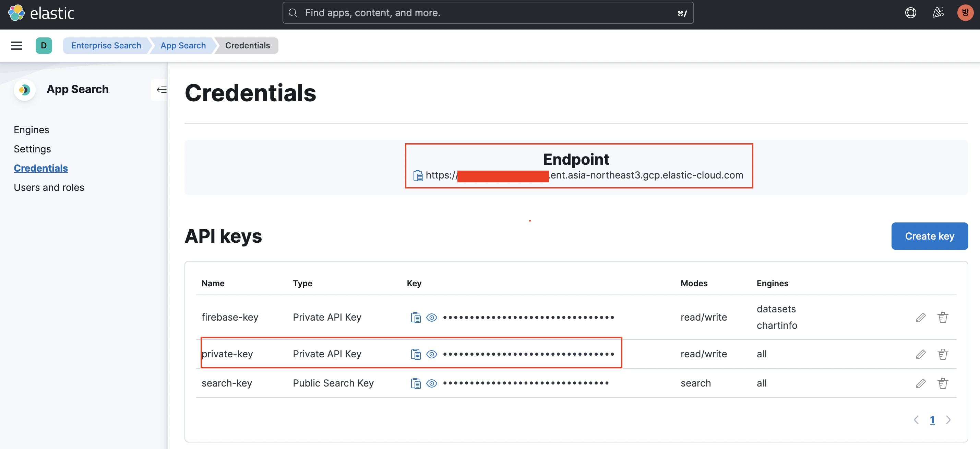Click the Create key button
This screenshot has height=449, width=980.
click(x=929, y=236)
